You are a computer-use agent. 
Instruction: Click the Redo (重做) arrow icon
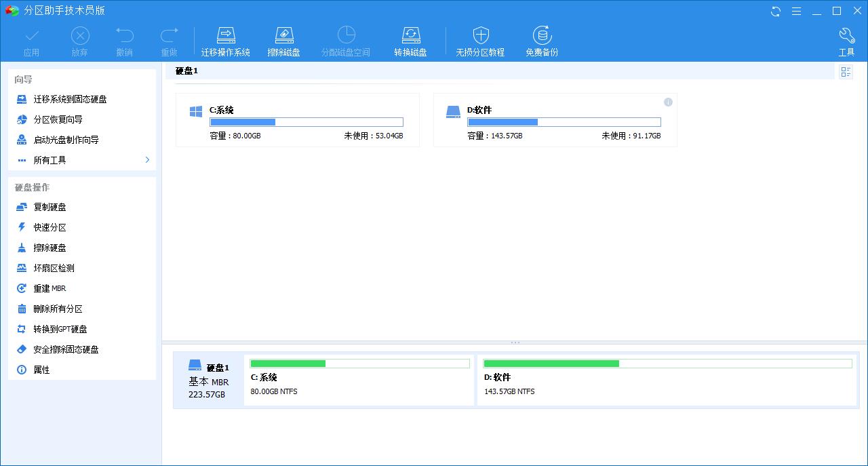coord(169,35)
